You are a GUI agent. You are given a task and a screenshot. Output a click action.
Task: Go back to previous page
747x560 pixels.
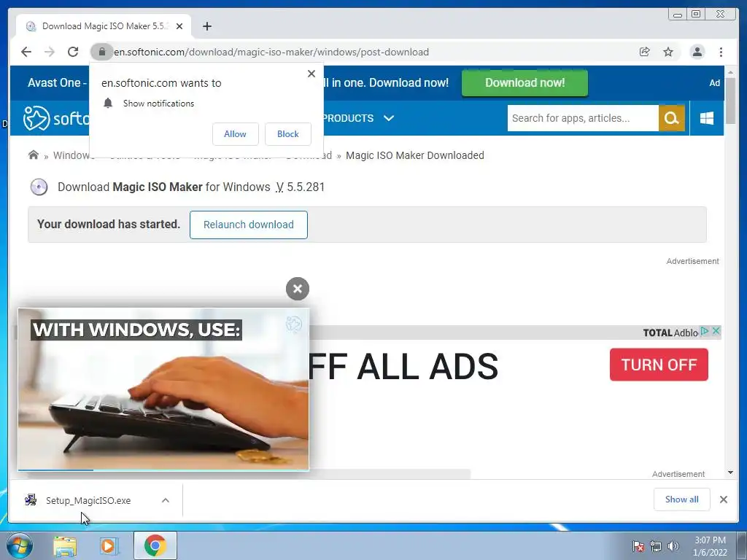[26, 52]
